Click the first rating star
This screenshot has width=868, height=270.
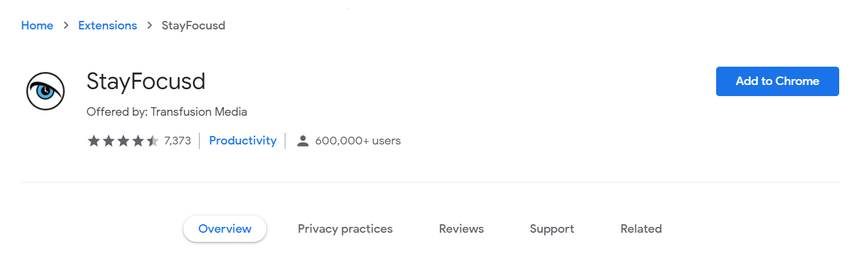[x=94, y=141]
